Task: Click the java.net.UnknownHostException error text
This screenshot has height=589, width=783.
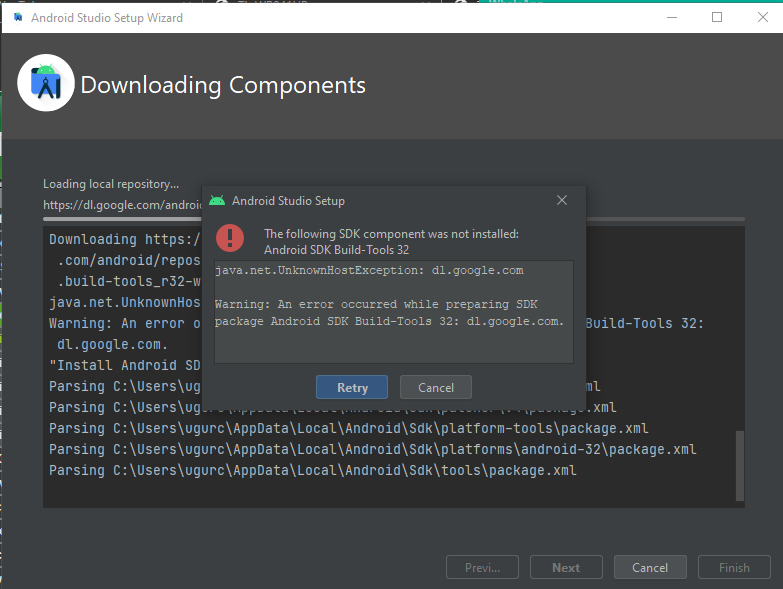Action: pos(369,271)
